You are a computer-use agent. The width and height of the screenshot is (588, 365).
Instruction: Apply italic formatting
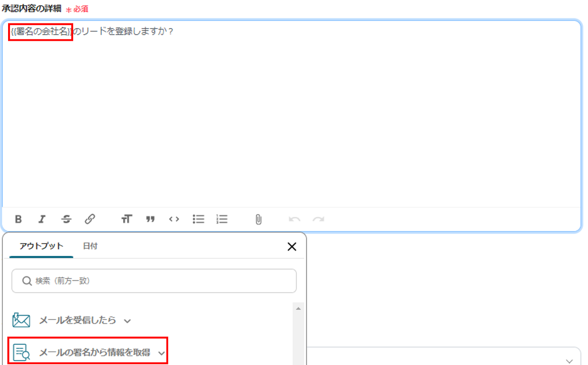click(x=42, y=219)
